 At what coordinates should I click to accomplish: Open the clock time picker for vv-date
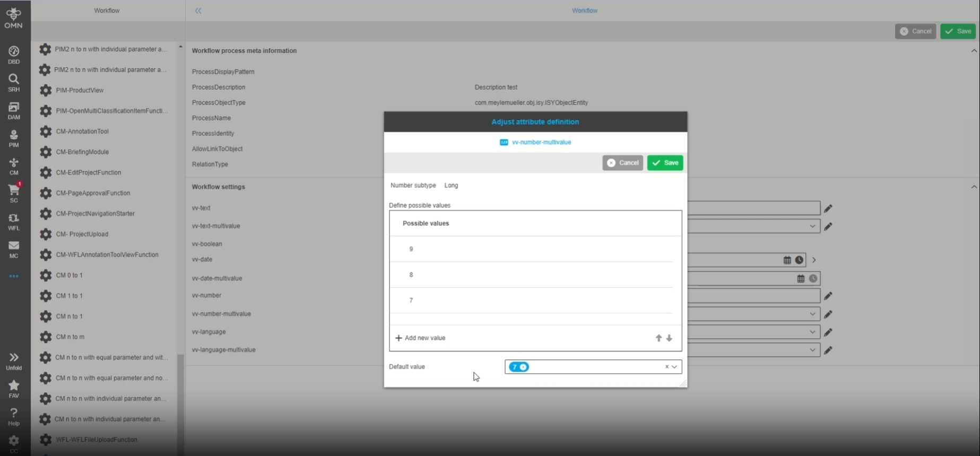pos(799,260)
